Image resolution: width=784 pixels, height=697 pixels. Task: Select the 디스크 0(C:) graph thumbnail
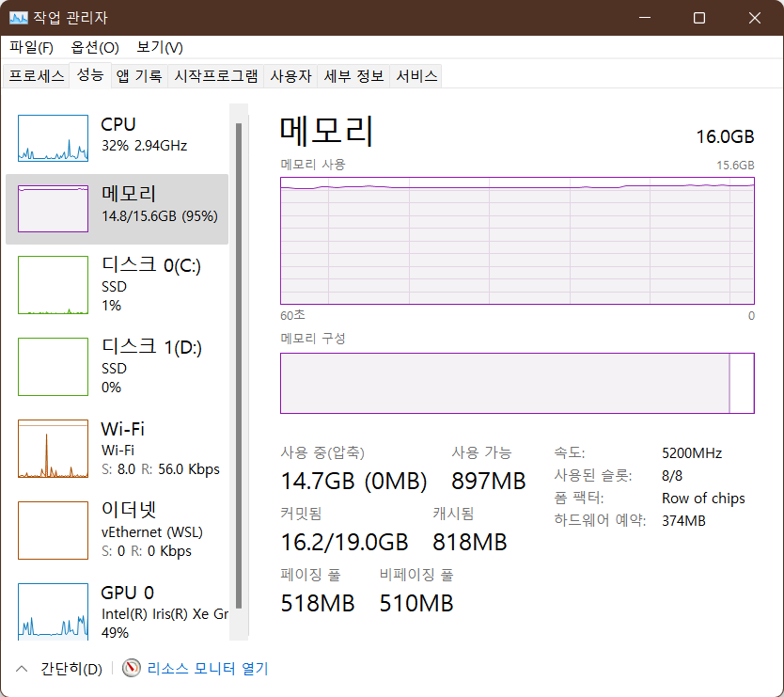(x=53, y=285)
